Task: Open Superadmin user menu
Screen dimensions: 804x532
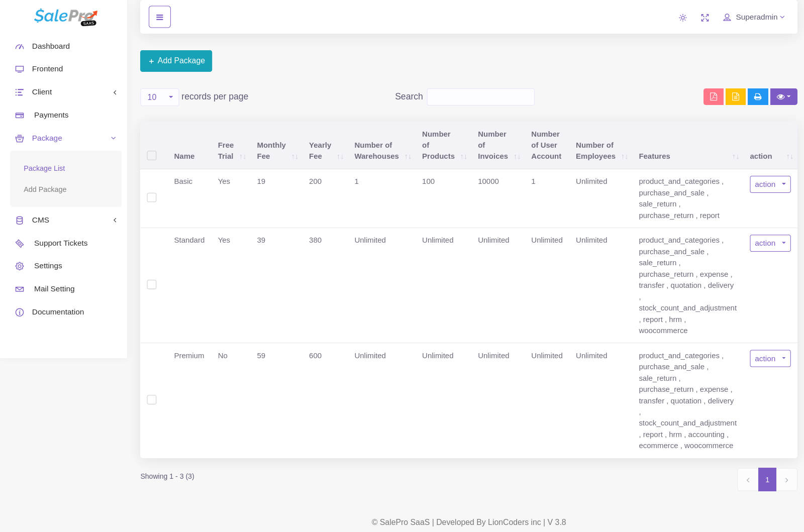Action: click(x=754, y=17)
